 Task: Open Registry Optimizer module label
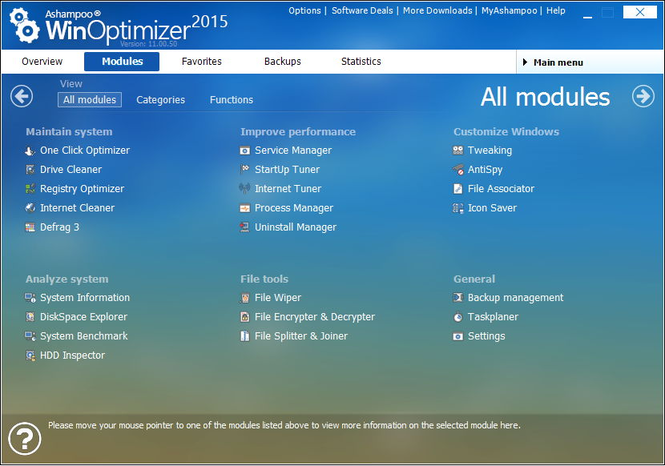point(82,189)
